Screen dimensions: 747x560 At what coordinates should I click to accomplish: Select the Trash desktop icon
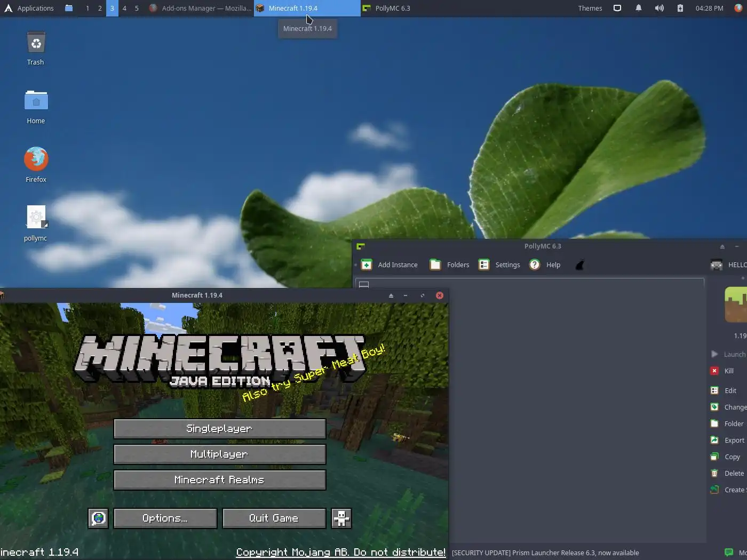tap(36, 48)
